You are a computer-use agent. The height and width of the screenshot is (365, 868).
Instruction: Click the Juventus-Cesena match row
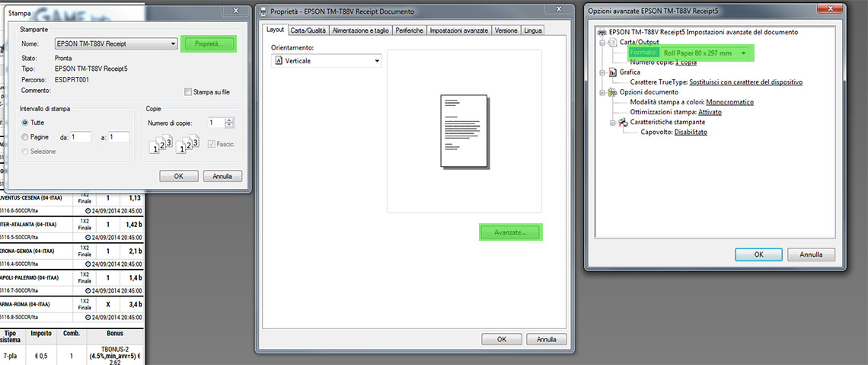(x=72, y=198)
